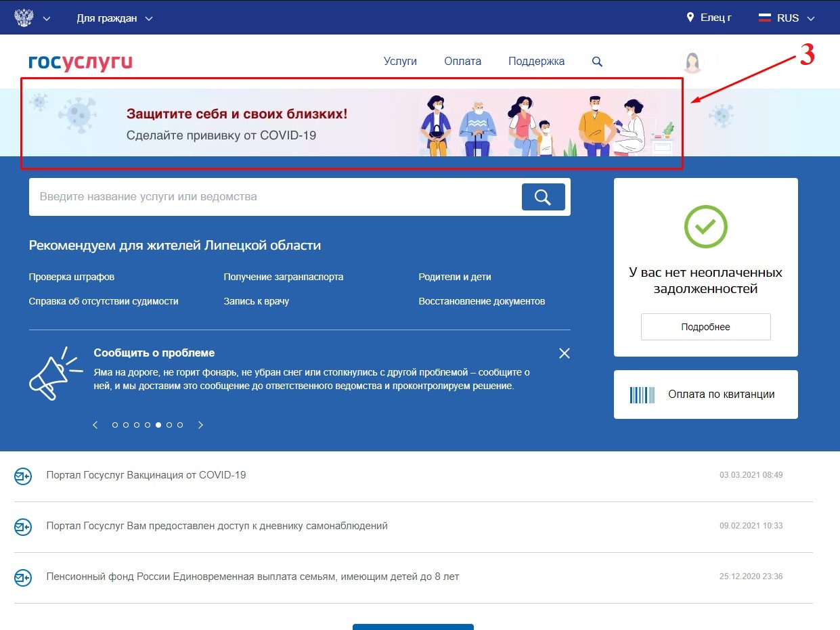Click the location pin icon beside Елец г
Screen dimensions: 840x630
[x=690, y=18]
